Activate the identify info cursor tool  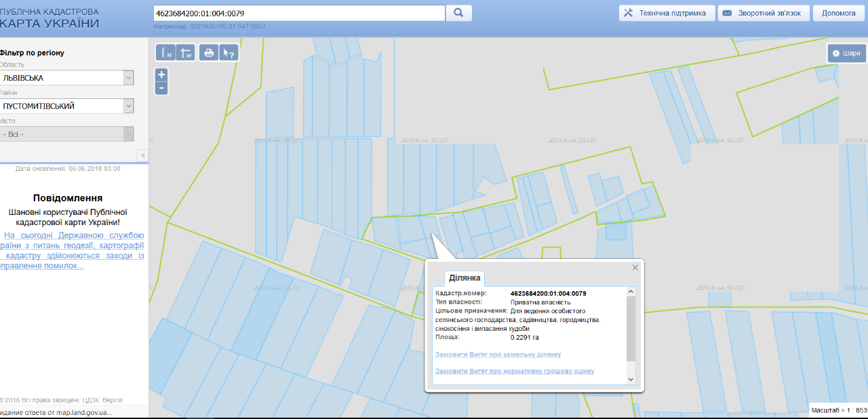tap(229, 53)
